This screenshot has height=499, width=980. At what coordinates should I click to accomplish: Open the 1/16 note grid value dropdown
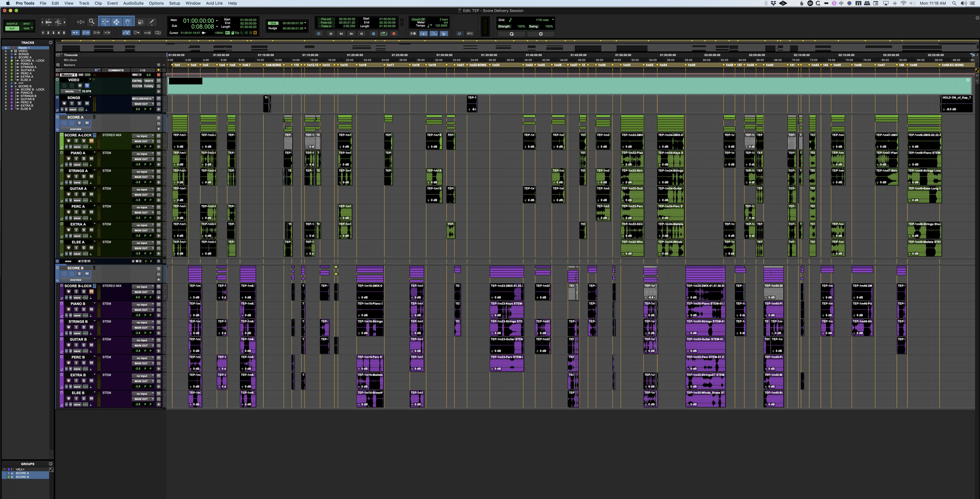(x=553, y=19)
